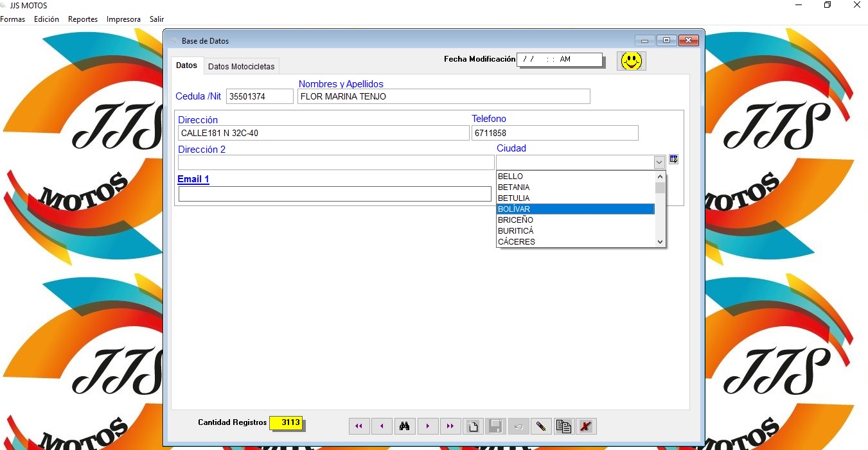Select highlighted BOLÍVAR city entry
Viewport: 868px width, 450px height.
pyautogui.click(x=576, y=209)
